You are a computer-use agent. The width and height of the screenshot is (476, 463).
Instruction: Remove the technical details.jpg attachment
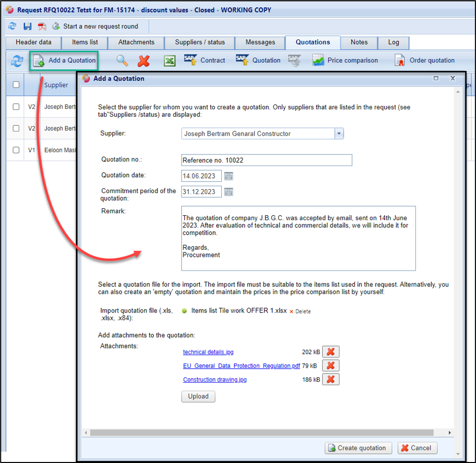331,352
